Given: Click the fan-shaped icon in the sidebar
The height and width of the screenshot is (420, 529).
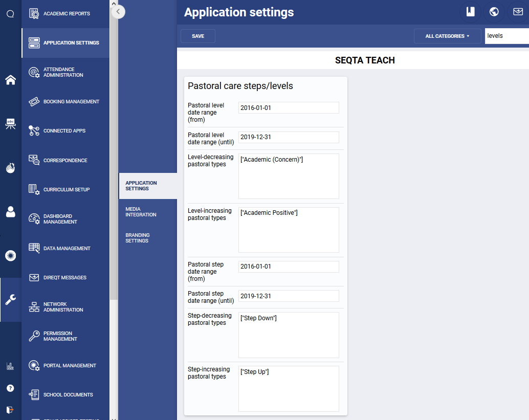Looking at the screenshot, I should point(10,255).
